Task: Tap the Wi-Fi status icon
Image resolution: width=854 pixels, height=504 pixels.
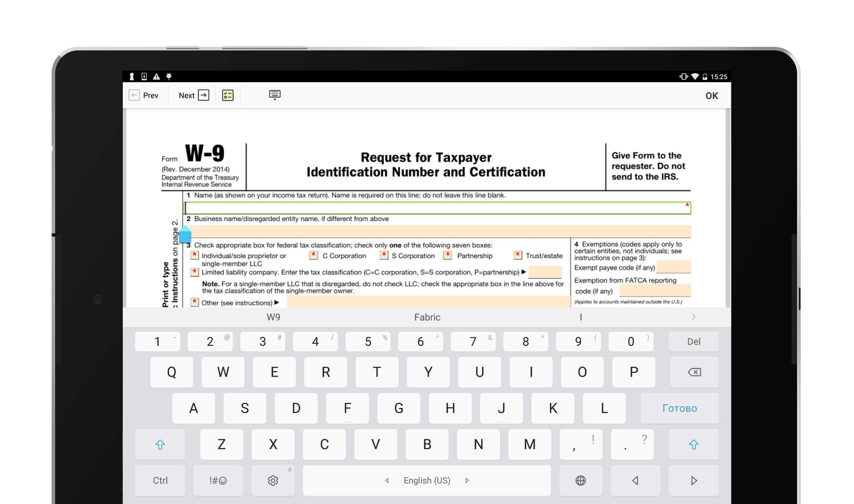Action: [695, 76]
